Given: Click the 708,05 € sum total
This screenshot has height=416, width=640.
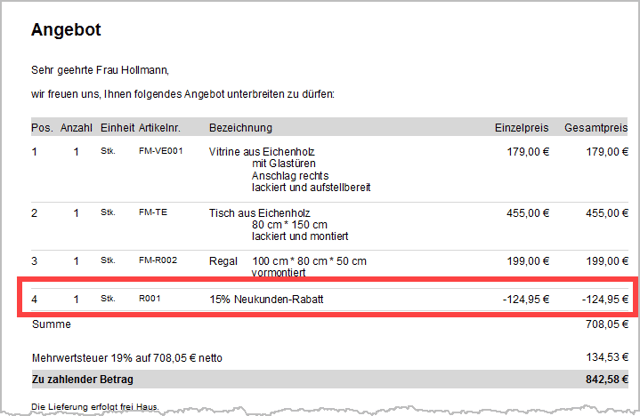Looking at the screenshot, I should [x=607, y=324].
